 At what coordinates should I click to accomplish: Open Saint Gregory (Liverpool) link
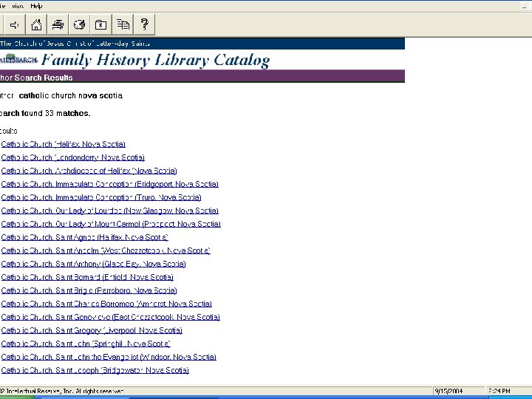(x=92, y=330)
